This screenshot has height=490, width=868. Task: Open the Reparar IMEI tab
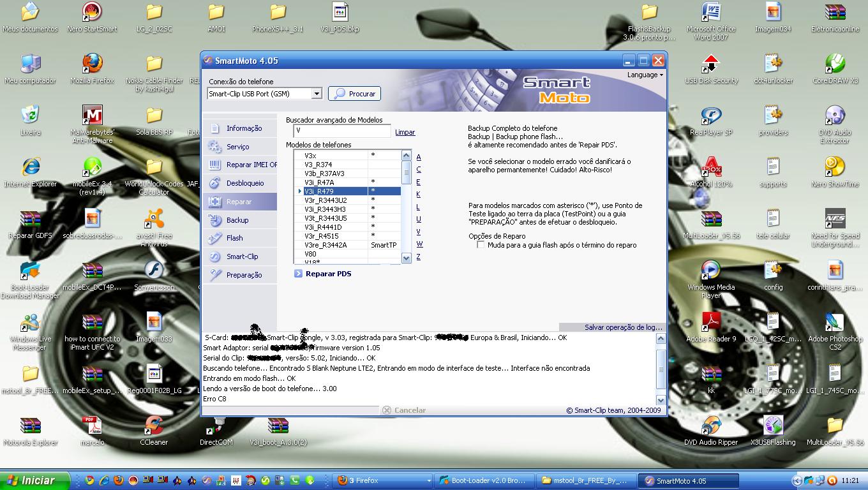(x=240, y=165)
